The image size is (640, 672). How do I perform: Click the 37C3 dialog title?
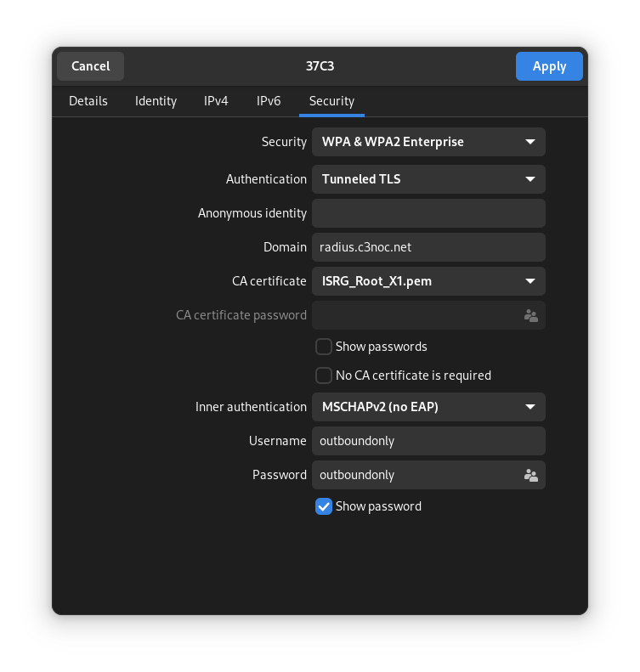click(x=320, y=66)
